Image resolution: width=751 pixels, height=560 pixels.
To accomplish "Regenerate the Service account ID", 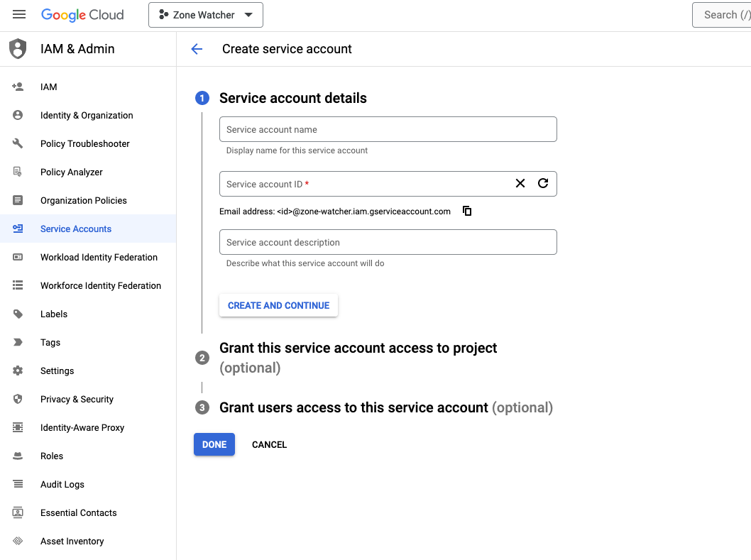I will [542, 184].
